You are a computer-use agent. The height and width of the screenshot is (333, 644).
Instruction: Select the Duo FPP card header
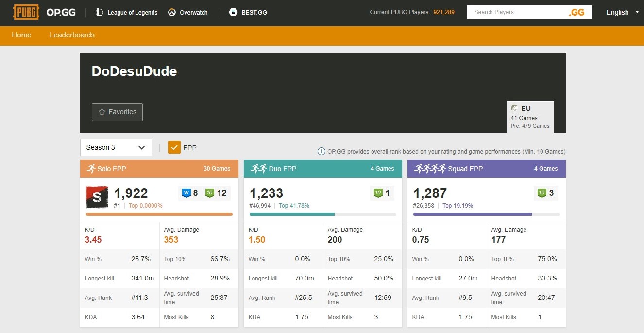click(322, 169)
